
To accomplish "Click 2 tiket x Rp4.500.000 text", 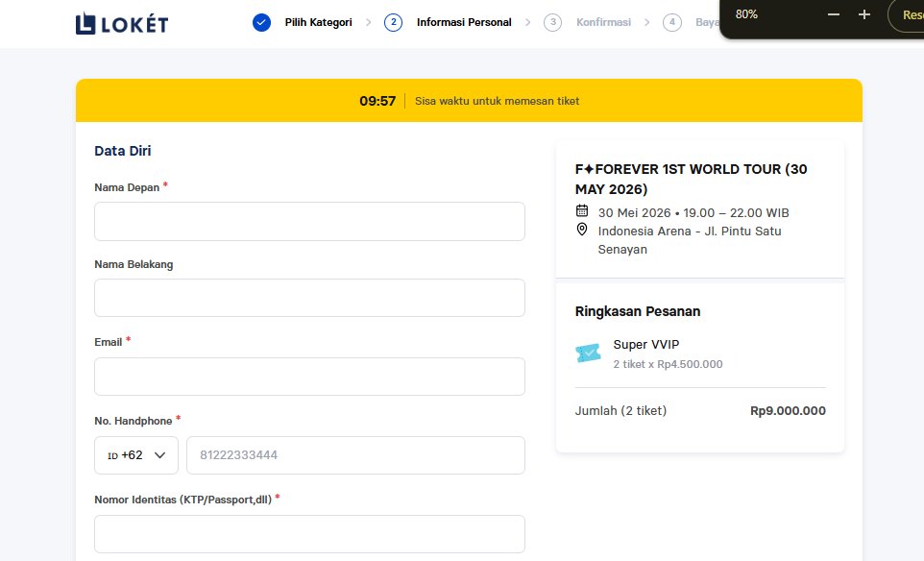I will click(x=668, y=364).
